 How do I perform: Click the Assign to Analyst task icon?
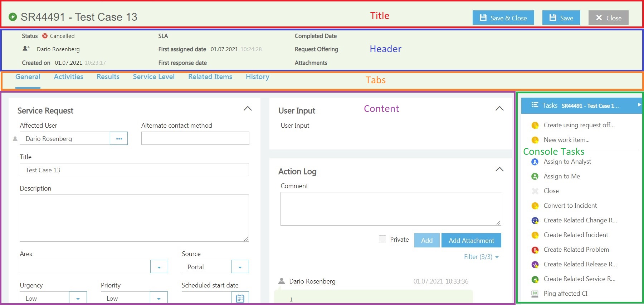point(535,162)
